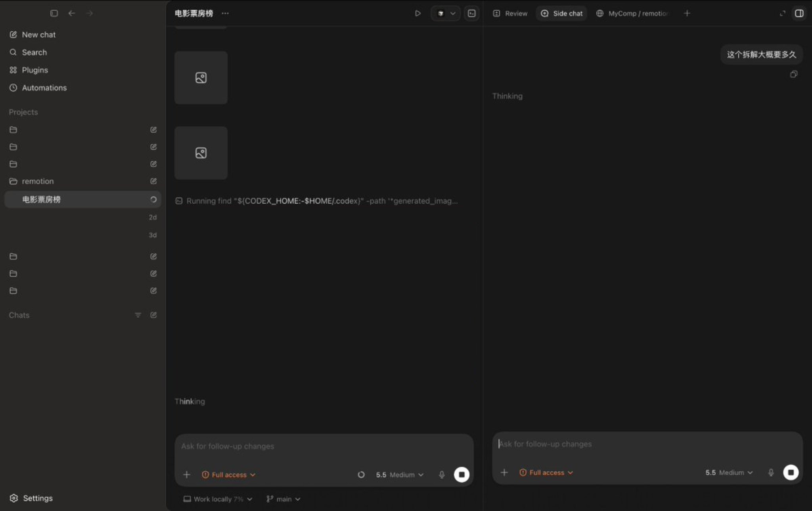Start new chat in remotion project
Image resolution: width=812 pixels, height=511 pixels.
pos(153,181)
